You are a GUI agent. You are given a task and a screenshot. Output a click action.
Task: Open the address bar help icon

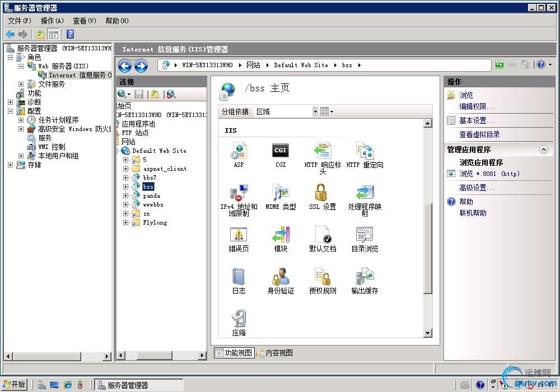click(x=541, y=64)
